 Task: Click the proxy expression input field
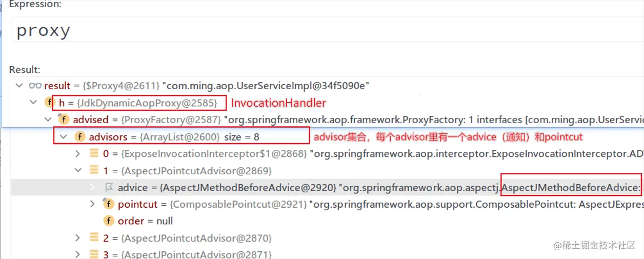pos(327,31)
